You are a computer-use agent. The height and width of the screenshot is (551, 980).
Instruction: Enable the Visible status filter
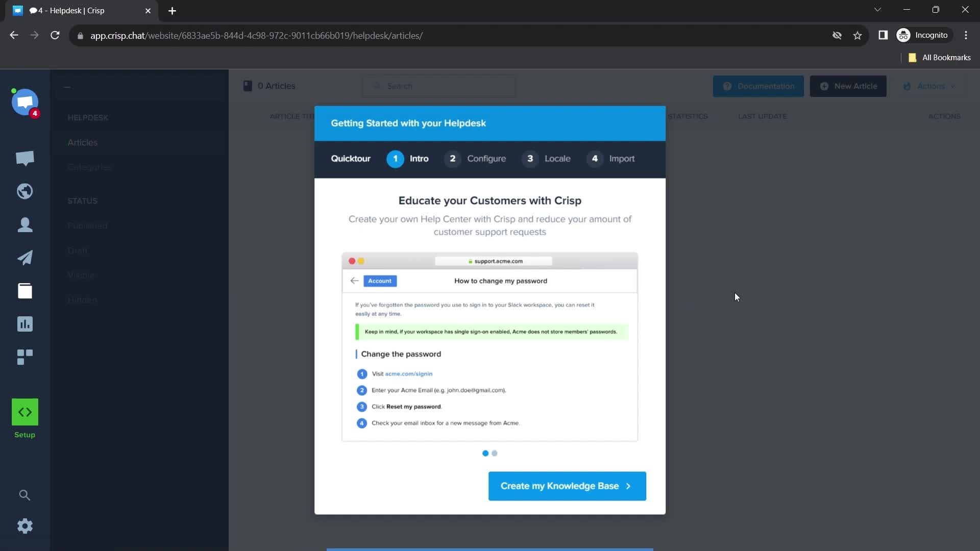point(80,275)
